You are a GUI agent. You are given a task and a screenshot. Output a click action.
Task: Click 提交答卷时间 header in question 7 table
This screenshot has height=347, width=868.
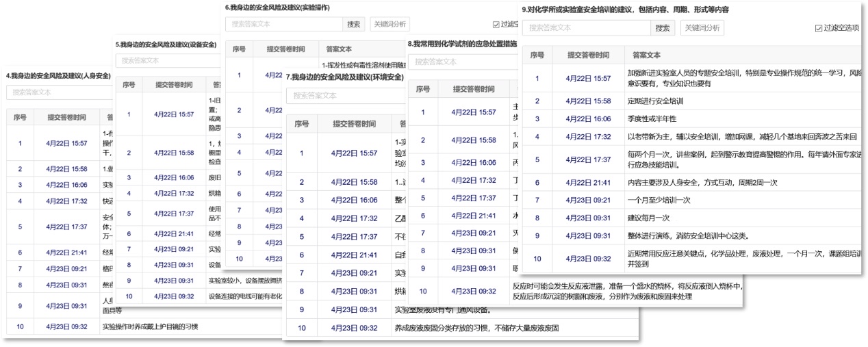354,124
